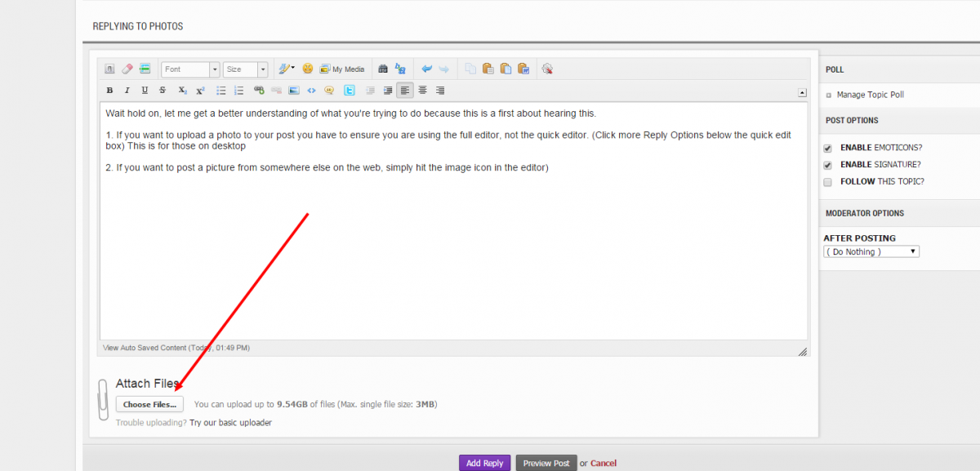Screen dimensions: 980x471
Task: Toggle bold formatting in the editor
Action: pyautogui.click(x=110, y=91)
